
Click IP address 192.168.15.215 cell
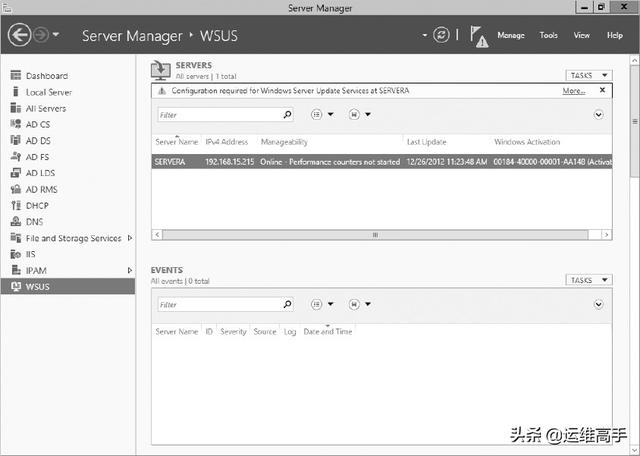[x=229, y=162]
